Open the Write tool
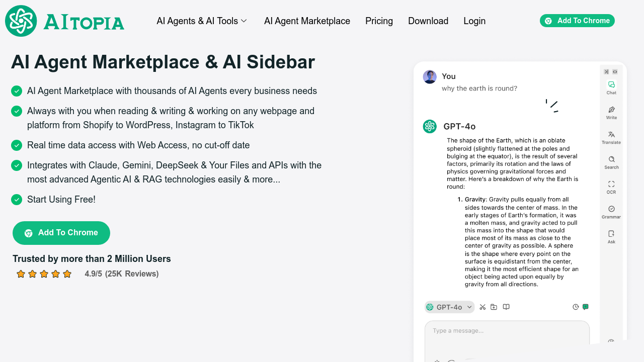 coord(611,112)
